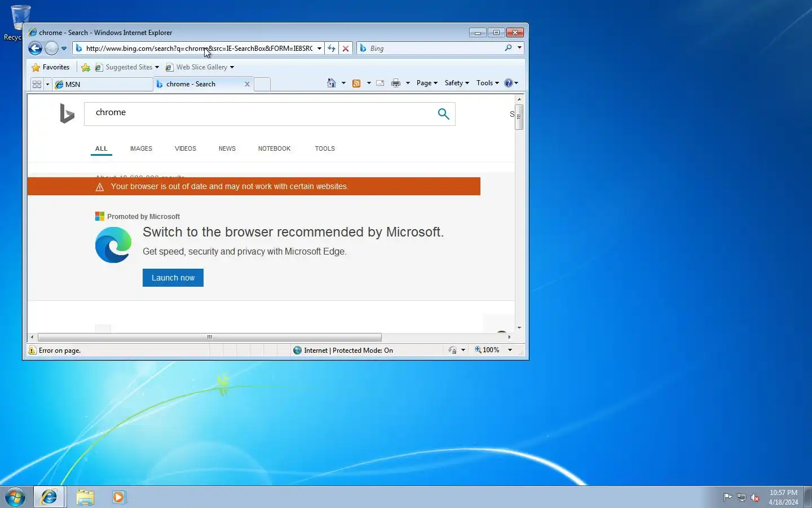Click the Action Center flag tray icon

(728, 497)
